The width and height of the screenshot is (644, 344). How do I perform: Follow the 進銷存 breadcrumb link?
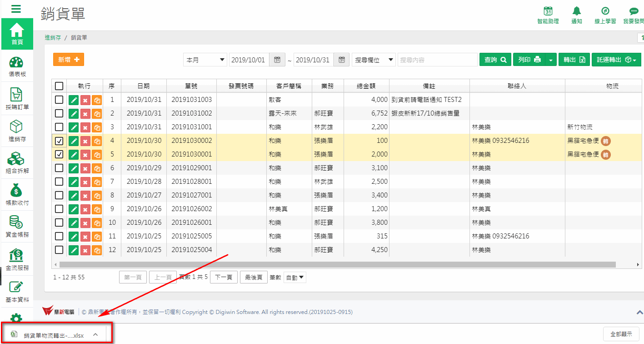pyautogui.click(x=53, y=38)
